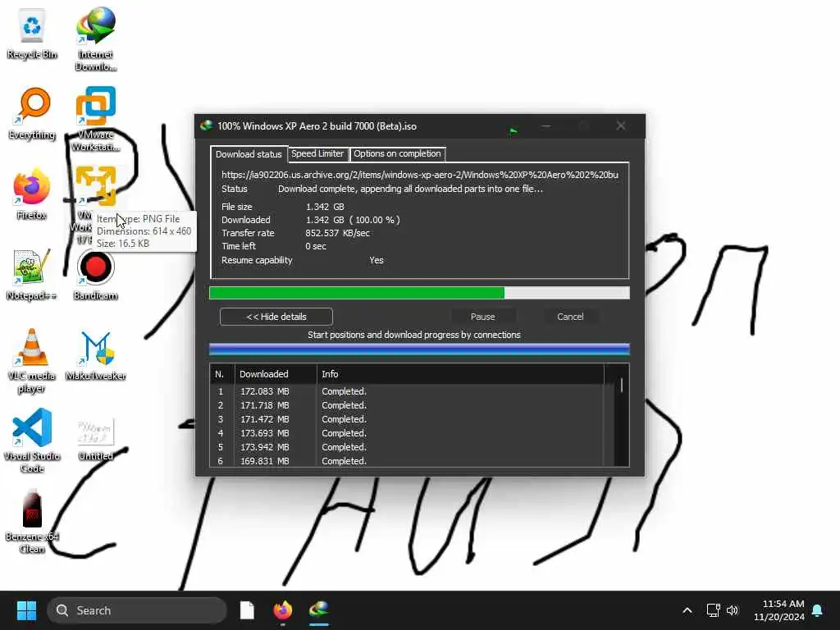The image size is (840, 630).
Task: Show hidden tray icons chevron
Action: click(x=687, y=610)
